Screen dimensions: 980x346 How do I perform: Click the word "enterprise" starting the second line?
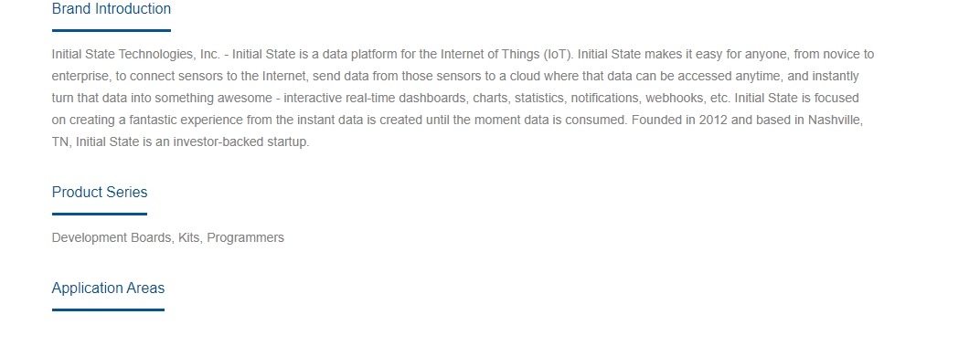[x=80, y=76]
